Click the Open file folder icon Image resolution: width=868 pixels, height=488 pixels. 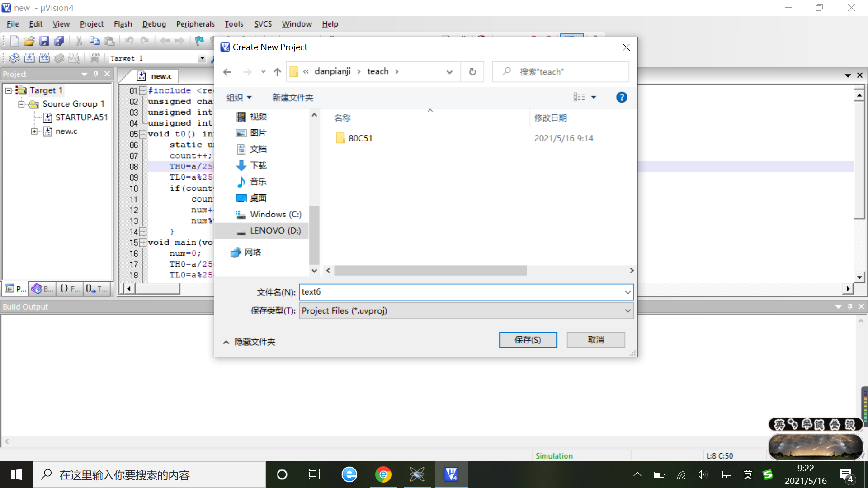[x=29, y=41]
